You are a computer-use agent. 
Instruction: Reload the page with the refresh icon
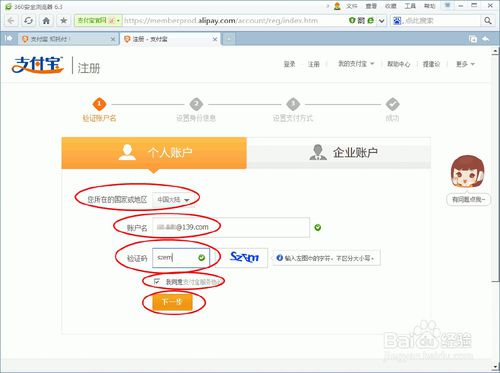[28, 21]
